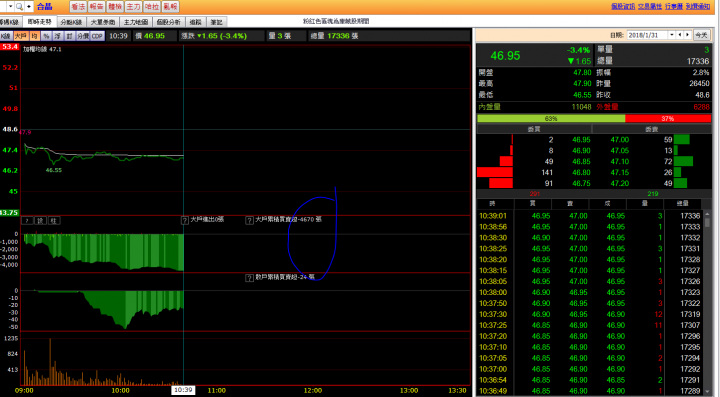Image resolution: width=720 pixels, height=397 pixels.
Task: Click the 10:39 time marker on the axis
Action: [x=183, y=390]
